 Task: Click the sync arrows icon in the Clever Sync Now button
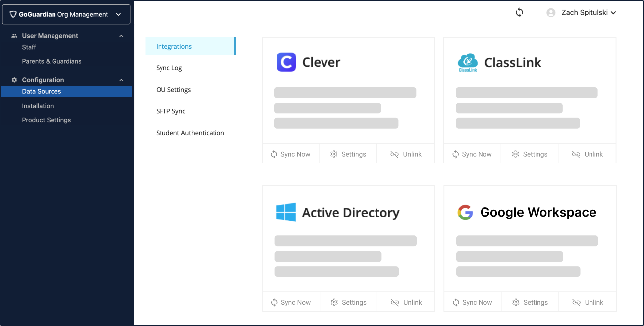[274, 154]
